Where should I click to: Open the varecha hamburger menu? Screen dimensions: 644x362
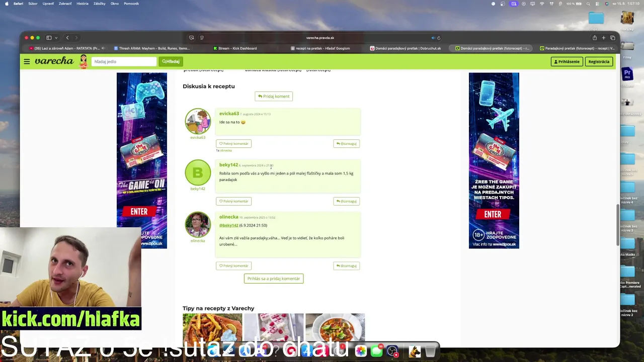click(x=27, y=61)
